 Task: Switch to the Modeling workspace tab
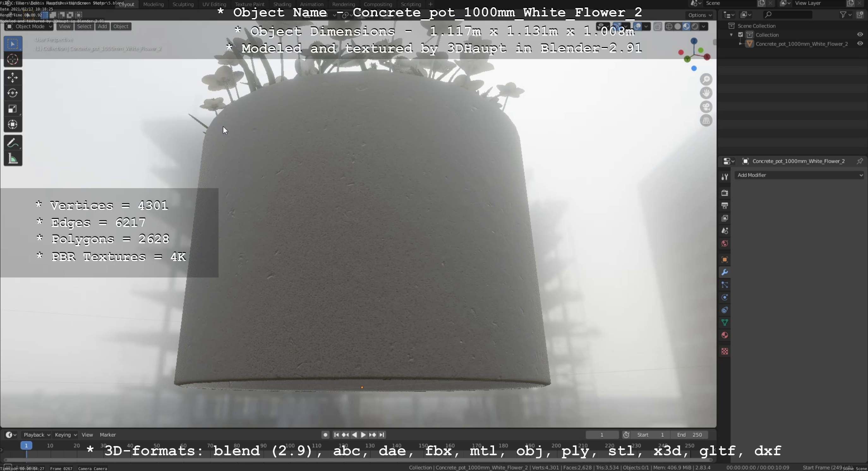[153, 4]
